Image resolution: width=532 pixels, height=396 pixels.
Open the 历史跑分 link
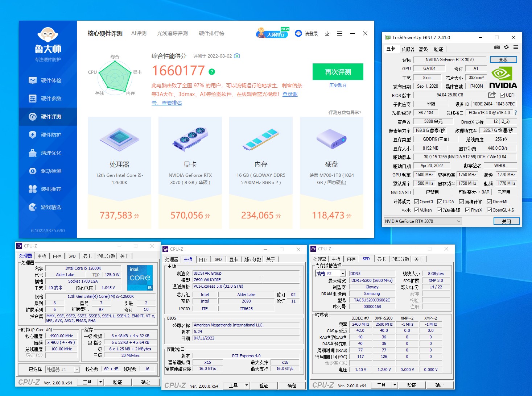tap(338, 86)
